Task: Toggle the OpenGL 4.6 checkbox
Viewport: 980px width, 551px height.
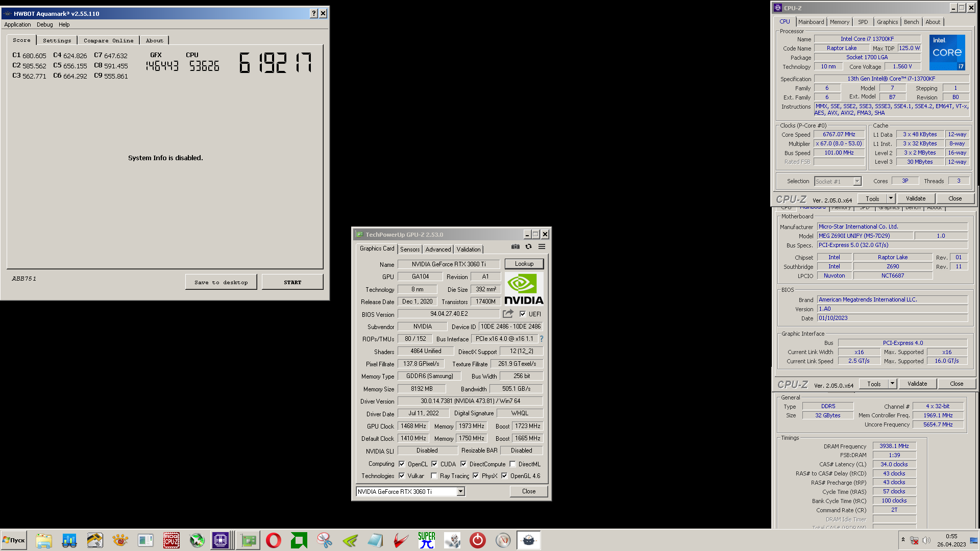Action: (504, 476)
